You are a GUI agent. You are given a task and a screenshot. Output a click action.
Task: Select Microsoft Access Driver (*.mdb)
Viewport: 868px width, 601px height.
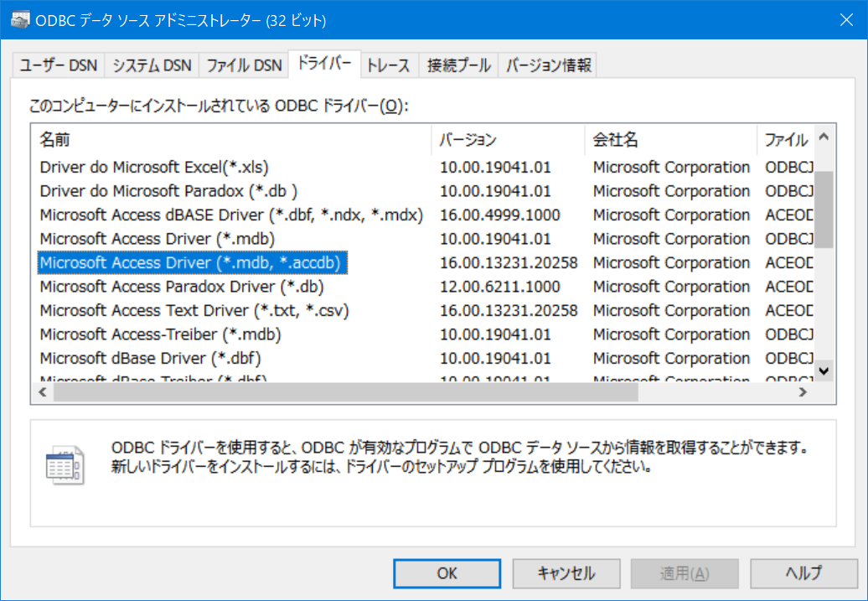(158, 239)
